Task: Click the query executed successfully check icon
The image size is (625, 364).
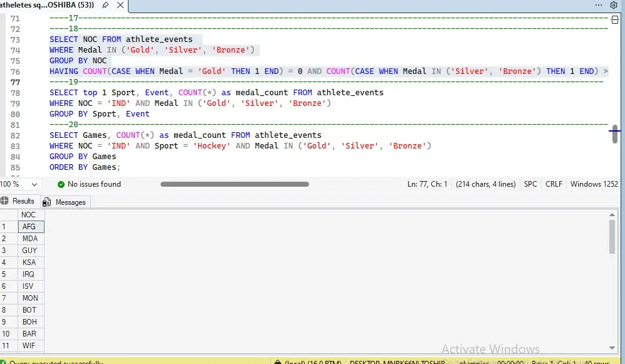Action: [4, 361]
